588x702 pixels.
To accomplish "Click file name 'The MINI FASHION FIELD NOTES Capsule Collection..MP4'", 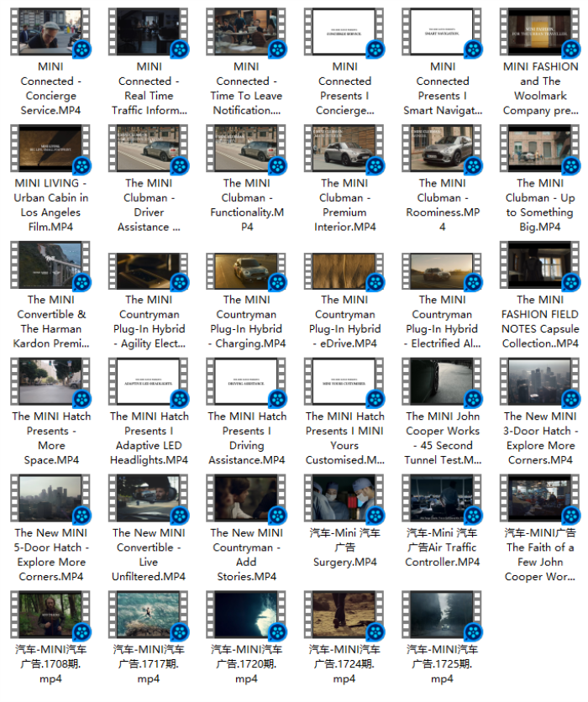I will (540, 322).
